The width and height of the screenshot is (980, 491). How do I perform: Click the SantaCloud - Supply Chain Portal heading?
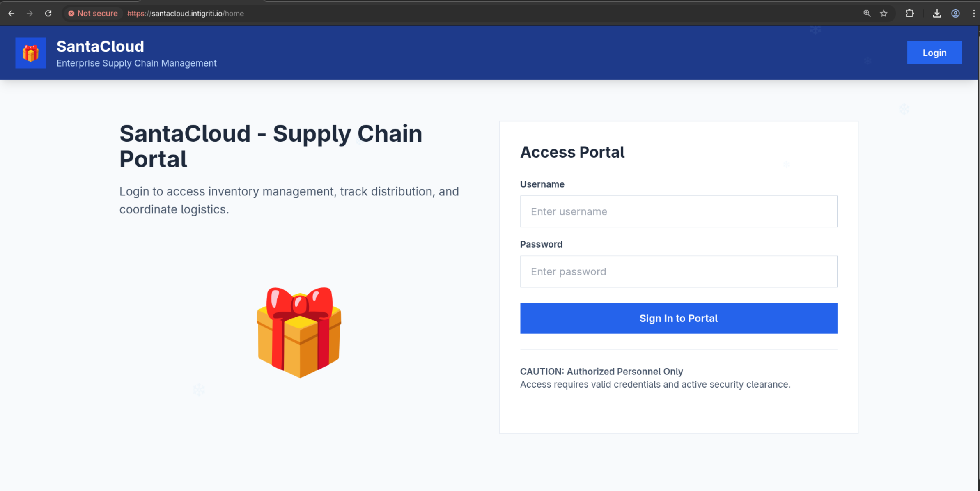coord(271,146)
